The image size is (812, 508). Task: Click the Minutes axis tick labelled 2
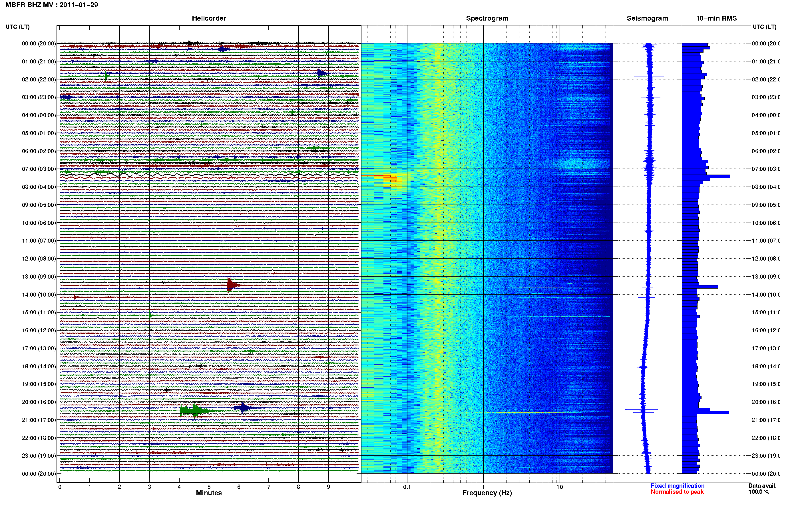click(x=120, y=487)
